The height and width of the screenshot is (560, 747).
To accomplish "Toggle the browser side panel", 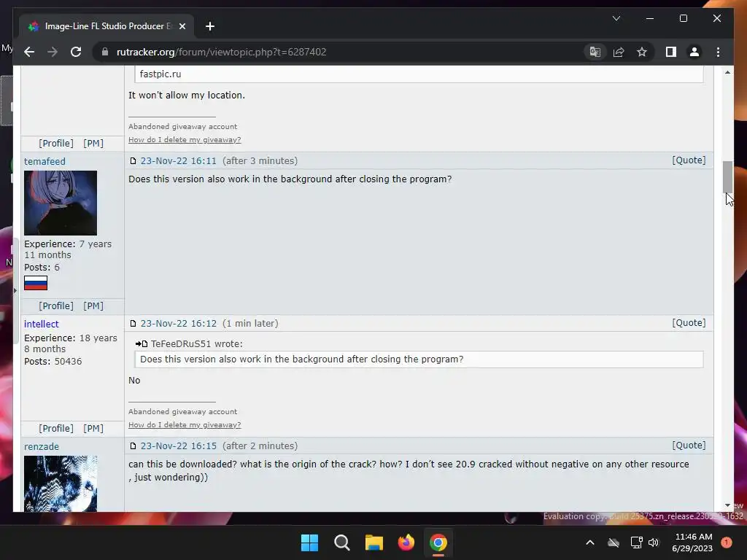I will (x=671, y=52).
